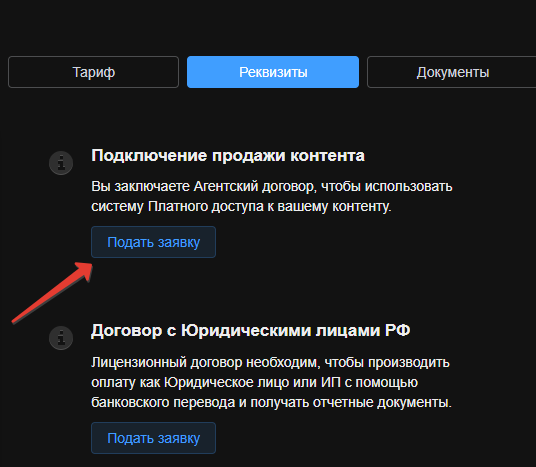Viewport: 536px width, 467px height.
Task: Click the words Агентский договор in description
Action: point(254,187)
